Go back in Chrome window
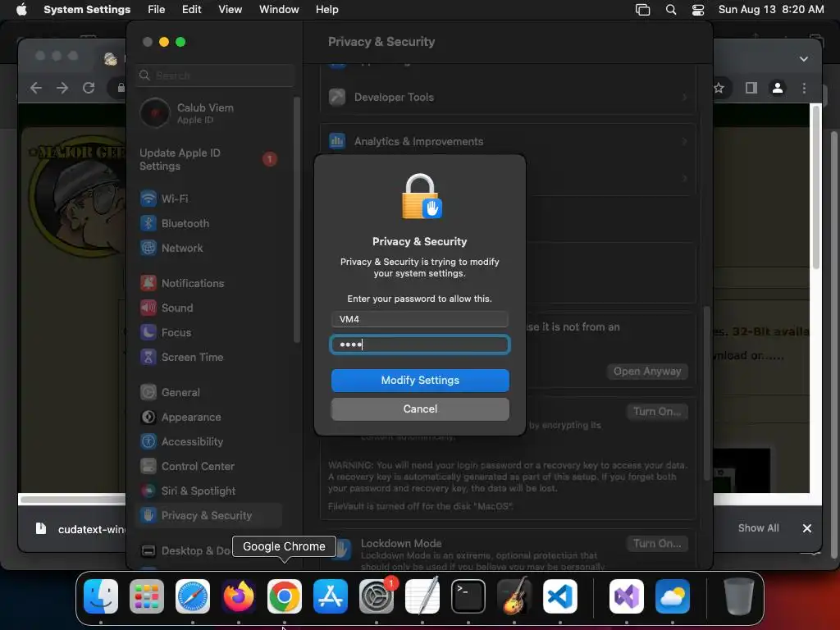Image resolution: width=840 pixels, height=630 pixels. click(x=36, y=88)
